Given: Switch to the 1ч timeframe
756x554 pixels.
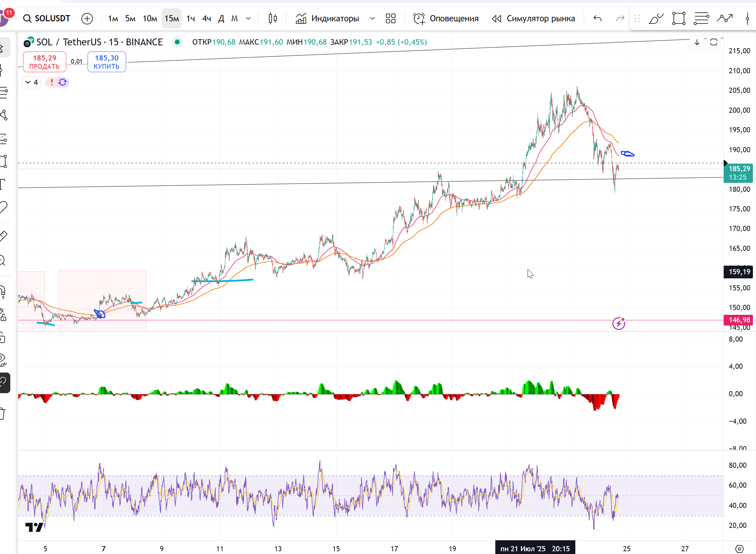Looking at the screenshot, I should 191,18.
